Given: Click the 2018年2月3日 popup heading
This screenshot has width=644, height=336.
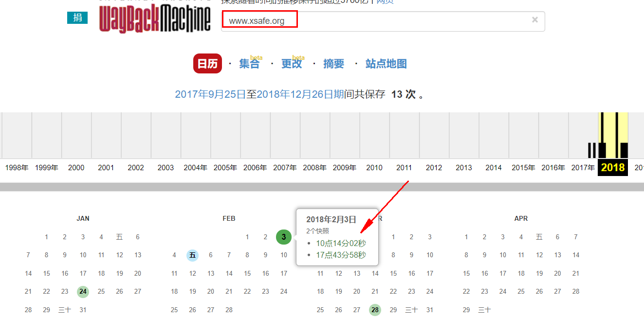Looking at the screenshot, I should tap(331, 219).
